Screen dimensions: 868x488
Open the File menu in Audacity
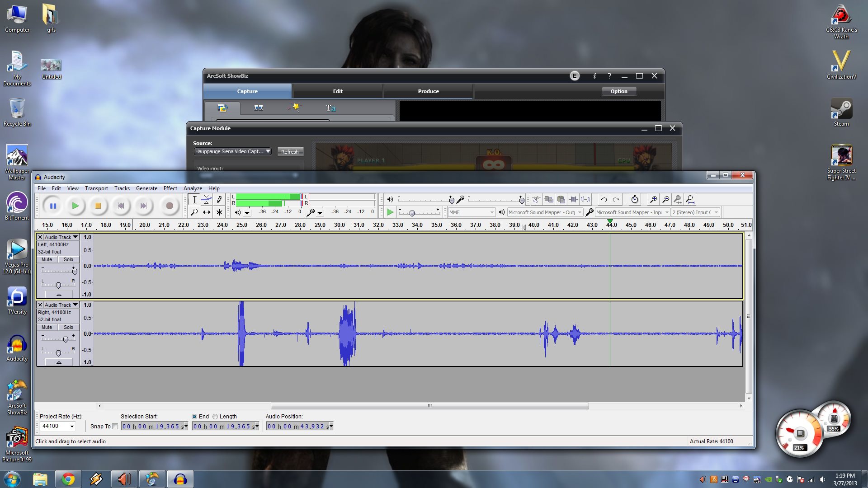pyautogui.click(x=42, y=188)
